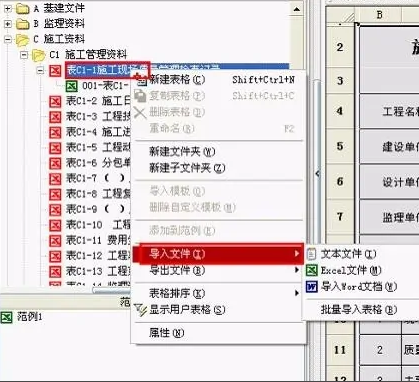Expand the A 基建文件 folder
Screen dimensions: 419x382
pos(7,9)
